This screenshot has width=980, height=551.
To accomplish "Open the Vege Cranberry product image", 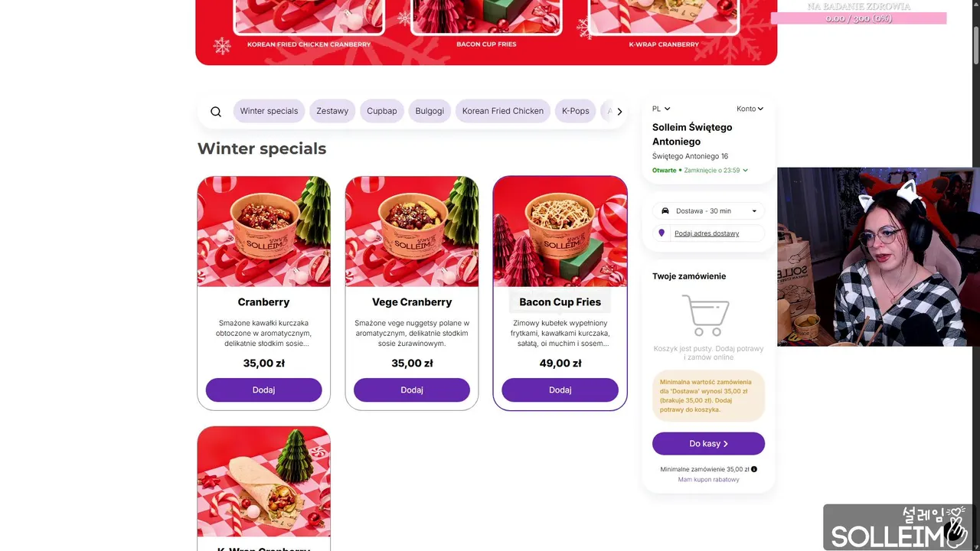I will [412, 232].
